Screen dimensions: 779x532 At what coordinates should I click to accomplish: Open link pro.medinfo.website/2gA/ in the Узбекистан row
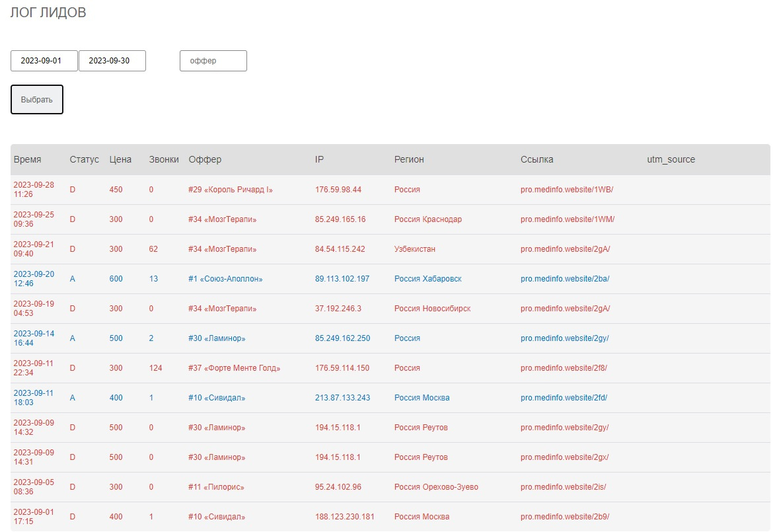pyautogui.click(x=566, y=249)
